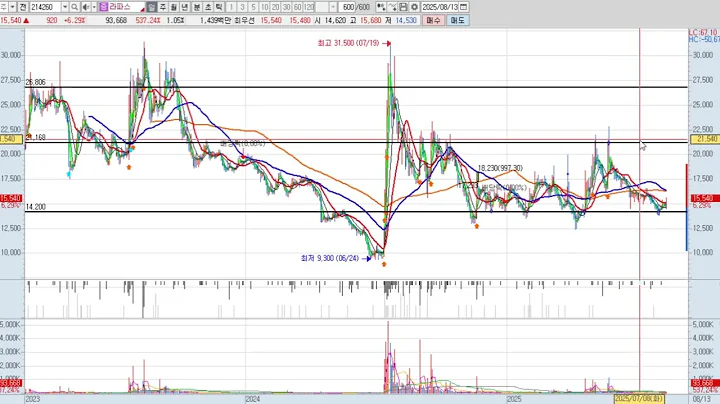Click the magnifier stock search icon
Viewport: 720px width, 404px height.
tap(74, 7)
